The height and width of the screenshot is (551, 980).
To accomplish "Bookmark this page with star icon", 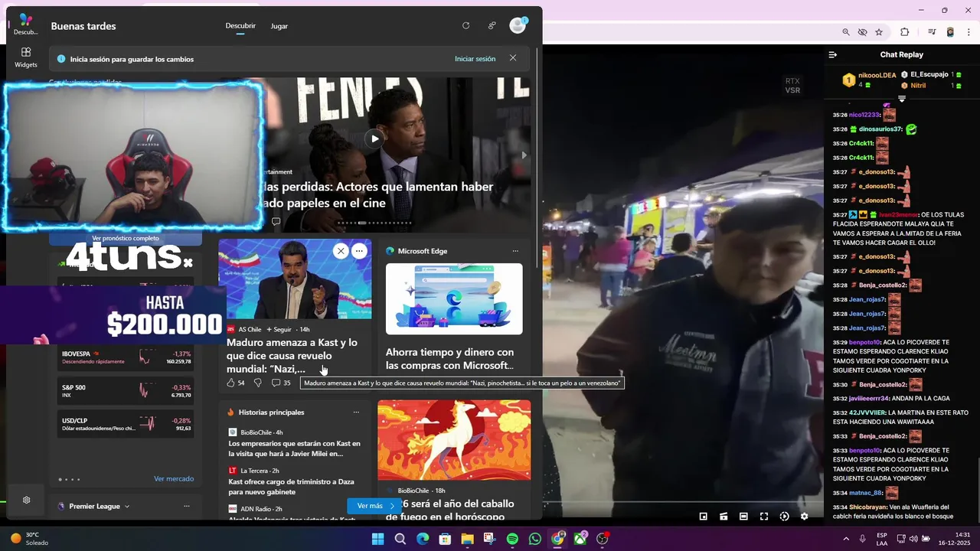I will point(879,32).
